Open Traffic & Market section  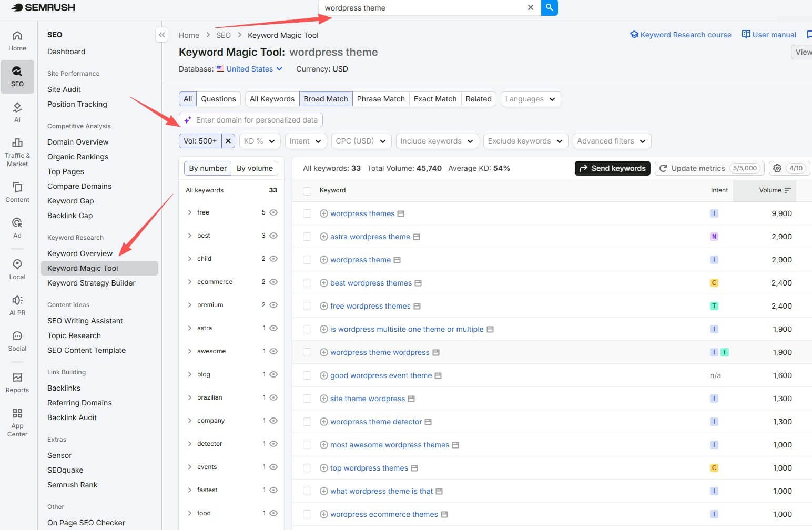pyautogui.click(x=17, y=152)
